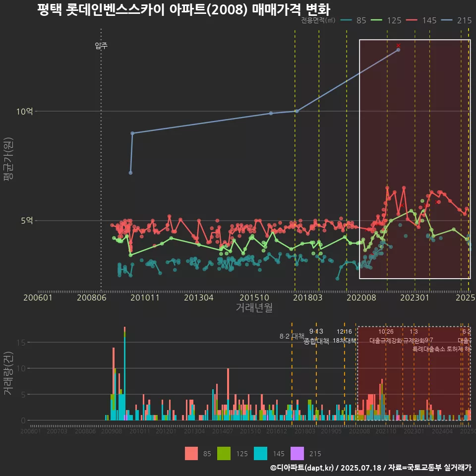
Task: Click x-axis label 201803 in price chart
Action: pos(308,297)
